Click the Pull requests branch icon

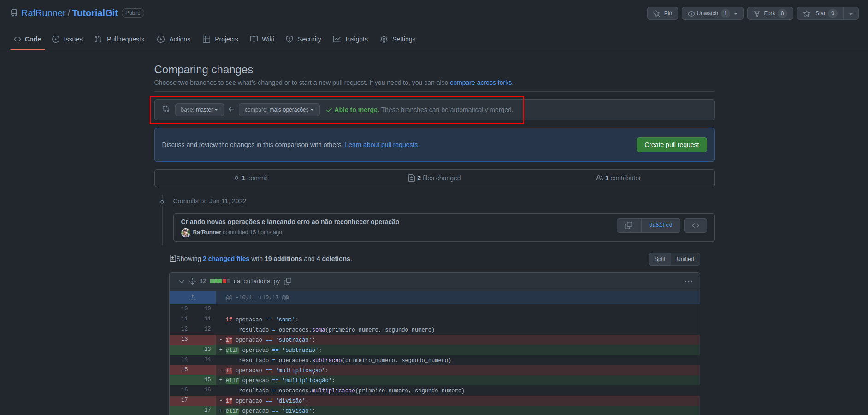pos(98,39)
